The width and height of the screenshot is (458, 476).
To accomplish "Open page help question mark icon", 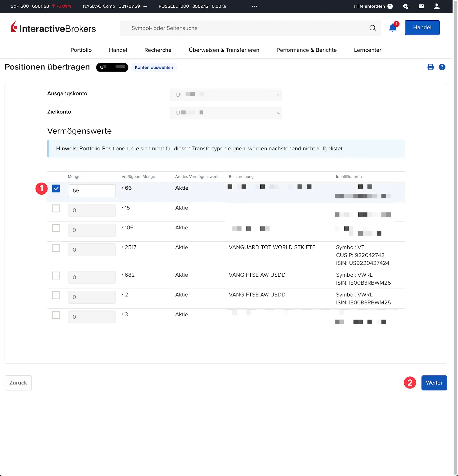I will tap(442, 67).
